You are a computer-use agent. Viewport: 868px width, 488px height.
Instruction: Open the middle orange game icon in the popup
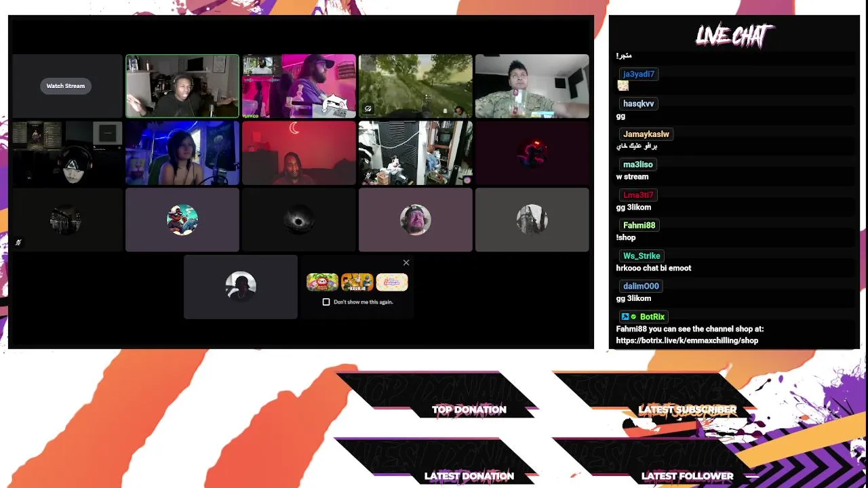357,282
